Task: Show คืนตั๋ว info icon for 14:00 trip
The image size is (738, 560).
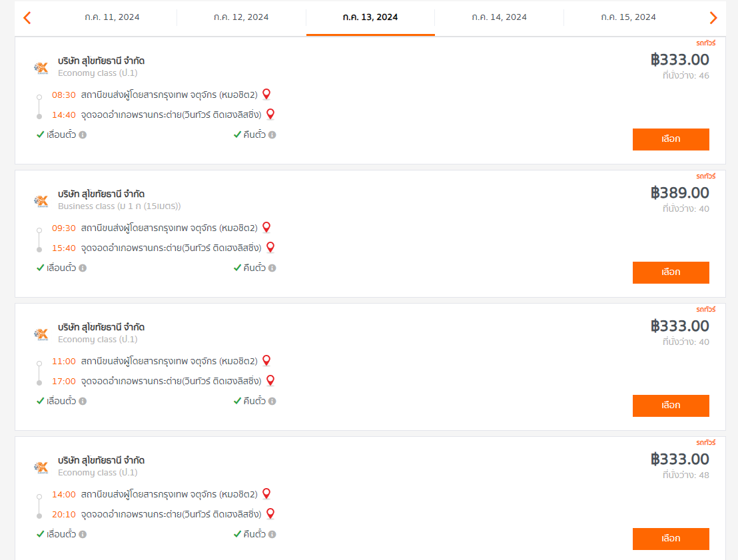Action: 272,535
